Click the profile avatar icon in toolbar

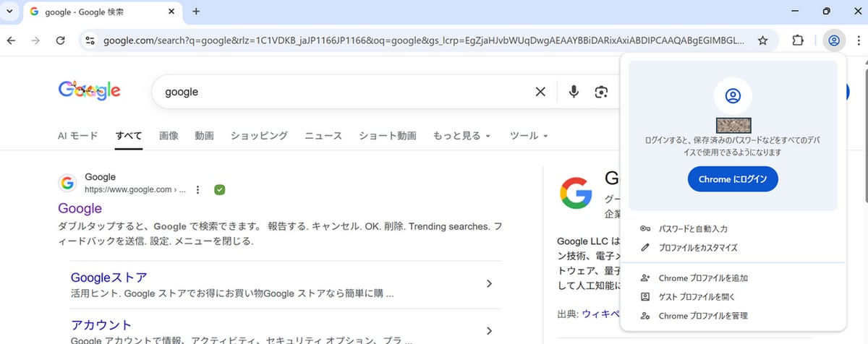click(x=834, y=40)
